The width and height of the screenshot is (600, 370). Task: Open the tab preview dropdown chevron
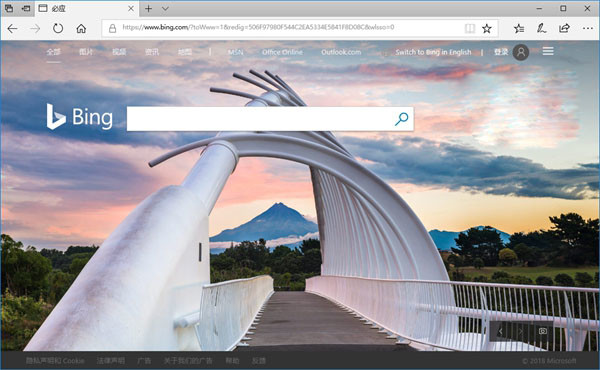(x=165, y=8)
